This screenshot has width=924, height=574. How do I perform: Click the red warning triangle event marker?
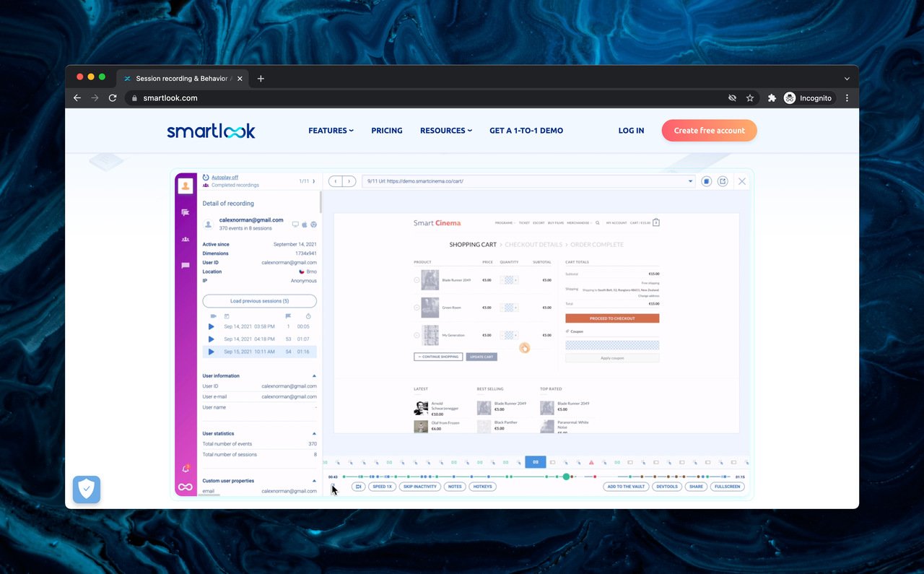(591, 462)
